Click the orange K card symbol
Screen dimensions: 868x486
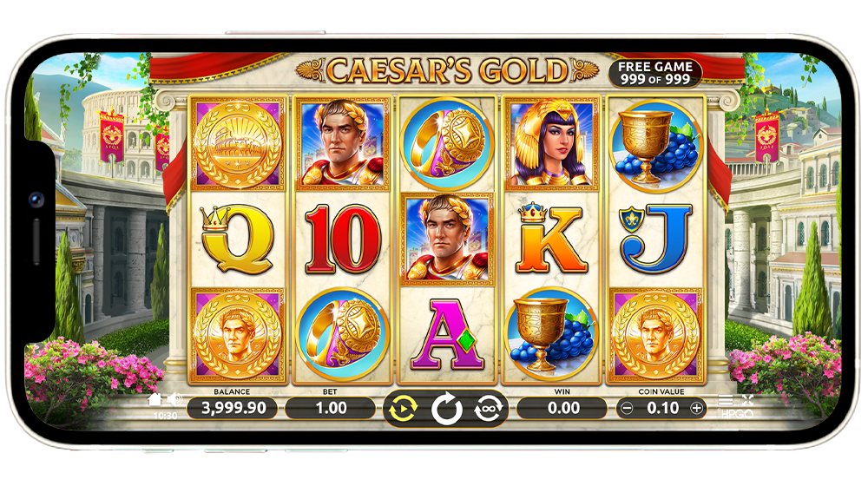pos(551,239)
